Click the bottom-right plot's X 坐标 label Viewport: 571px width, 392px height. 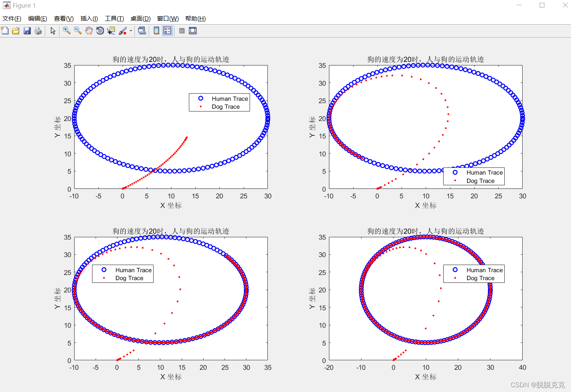pos(426,377)
